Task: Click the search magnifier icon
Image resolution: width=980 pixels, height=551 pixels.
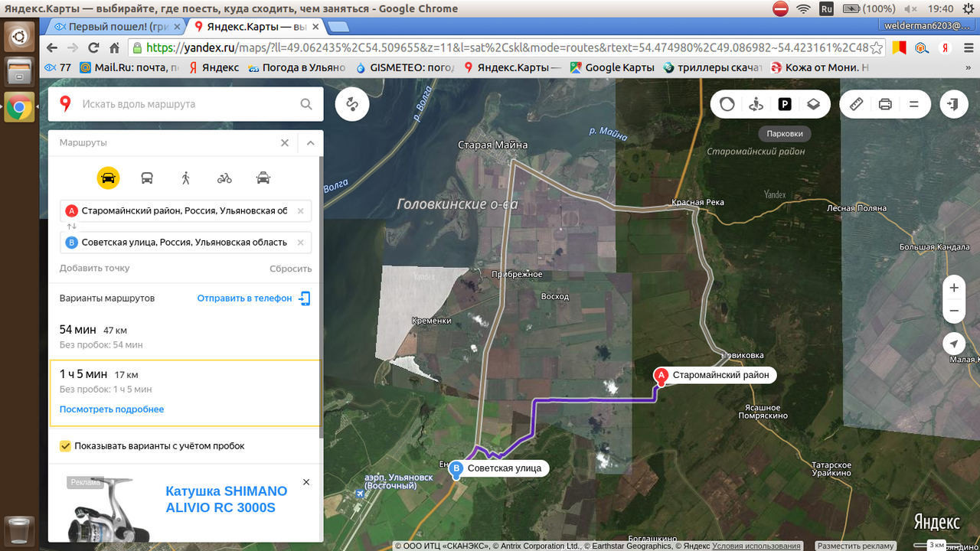Action: tap(306, 104)
